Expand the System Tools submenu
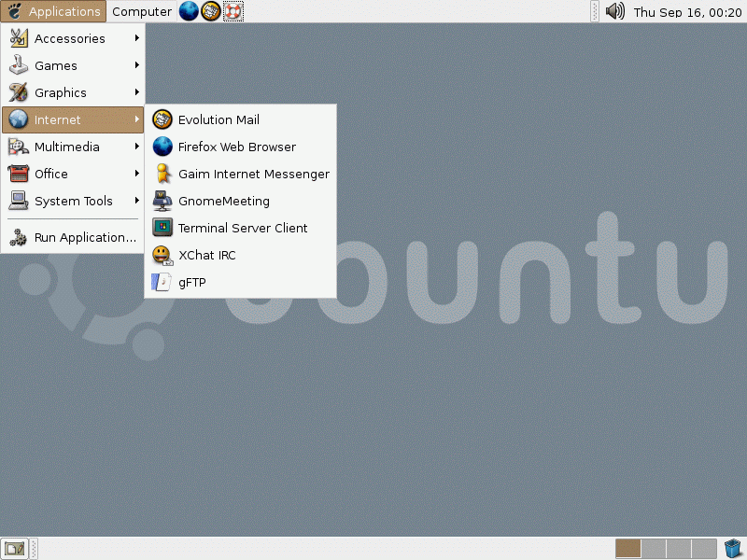 pos(74,201)
